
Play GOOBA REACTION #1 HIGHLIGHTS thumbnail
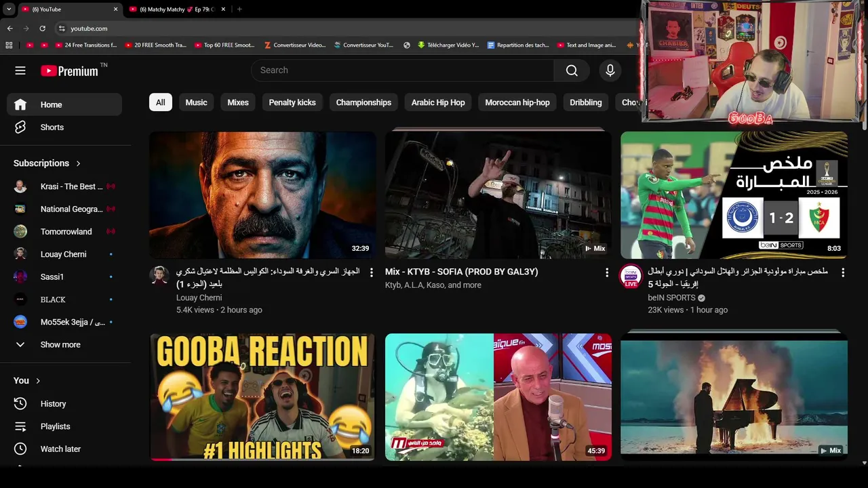262,397
